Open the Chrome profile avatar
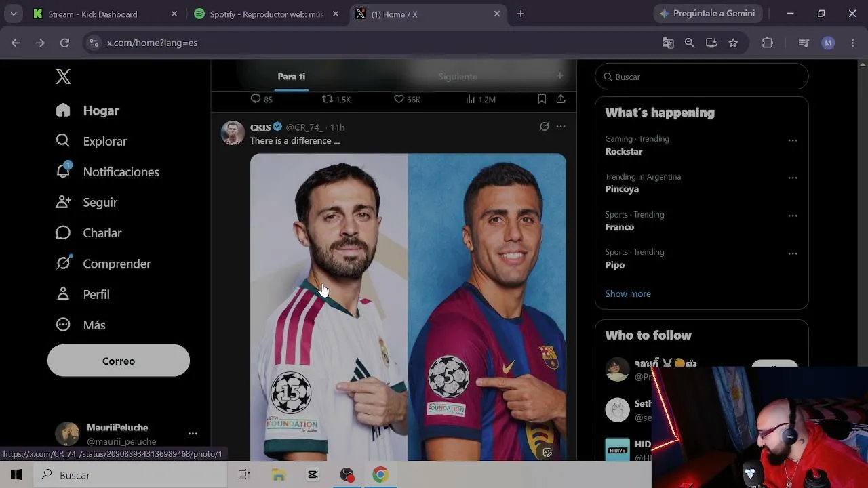The width and height of the screenshot is (868, 488). (x=828, y=43)
